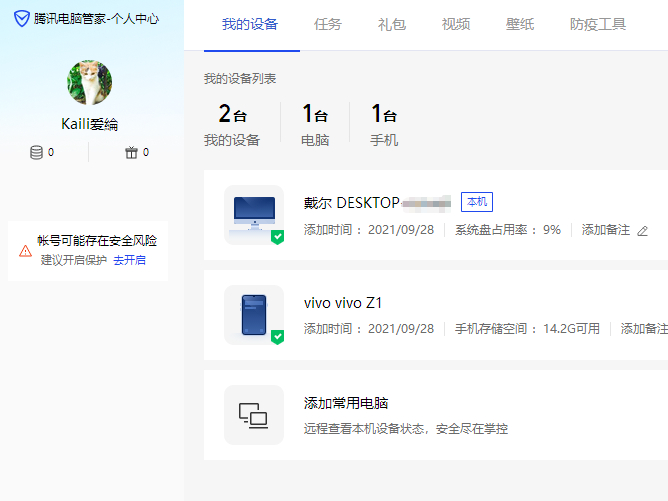The height and width of the screenshot is (501, 668).
Task: Click the 我的设备列表 heading
Action: point(240,79)
